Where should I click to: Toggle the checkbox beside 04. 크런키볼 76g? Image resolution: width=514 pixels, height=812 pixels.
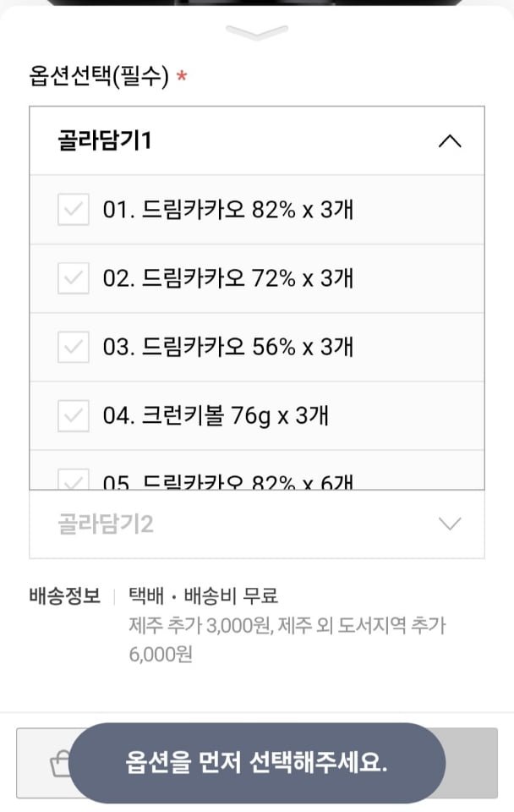[x=74, y=415]
